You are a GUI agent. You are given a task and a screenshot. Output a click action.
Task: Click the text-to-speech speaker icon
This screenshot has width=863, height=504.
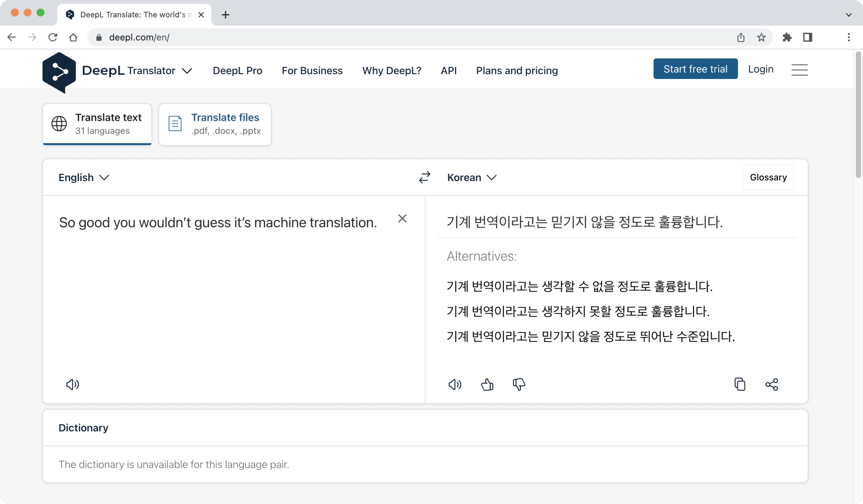pos(72,384)
